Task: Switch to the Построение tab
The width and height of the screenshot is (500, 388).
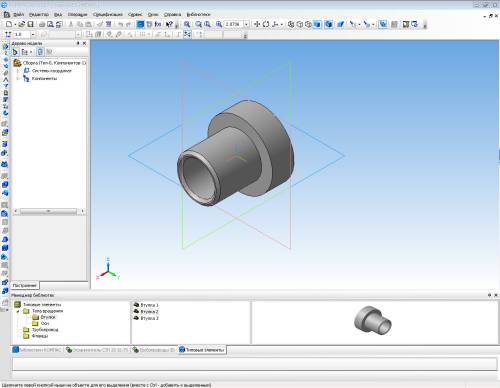Action: coord(25,285)
